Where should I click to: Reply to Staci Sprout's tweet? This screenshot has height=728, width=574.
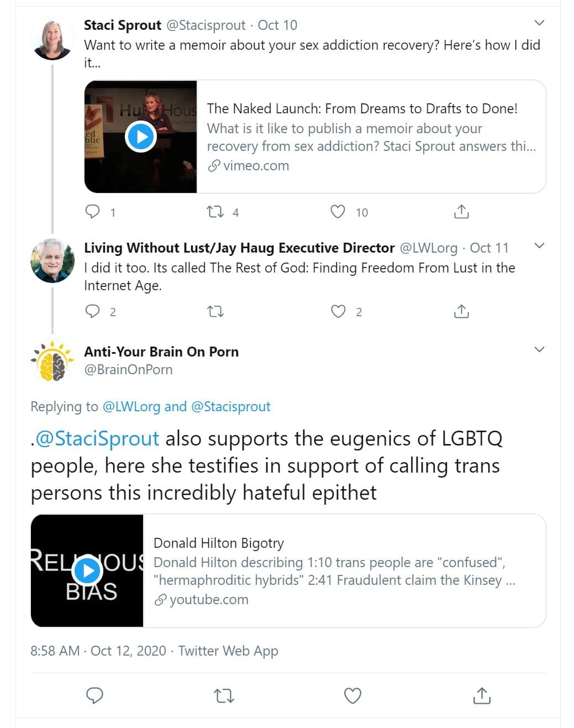93,212
